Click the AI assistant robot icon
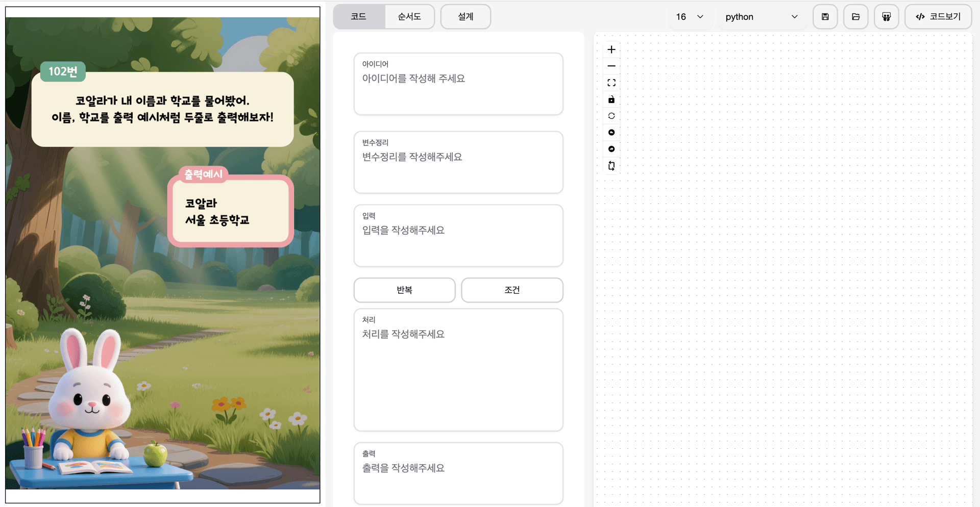This screenshot has width=980, height=507. click(x=886, y=16)
